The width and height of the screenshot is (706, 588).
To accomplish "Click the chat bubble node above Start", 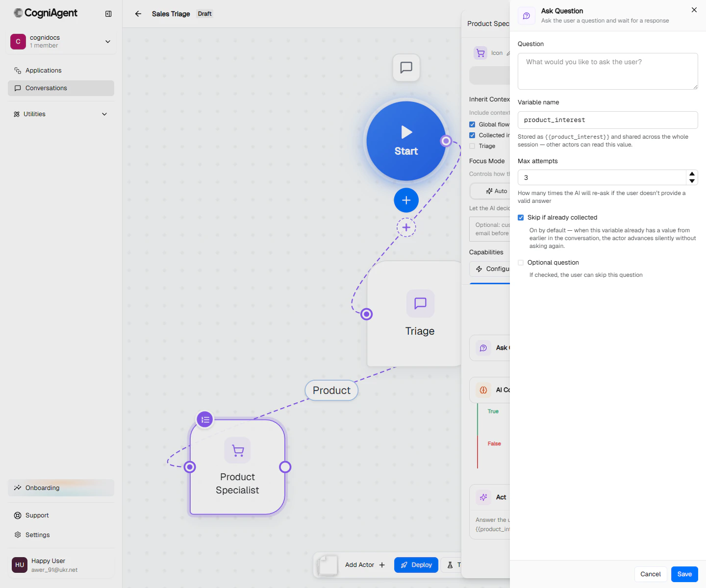I will coord(406,67).
